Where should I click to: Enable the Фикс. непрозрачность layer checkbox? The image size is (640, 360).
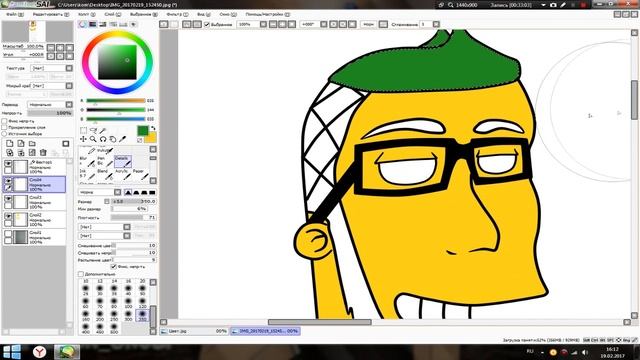tap(4, 121)
